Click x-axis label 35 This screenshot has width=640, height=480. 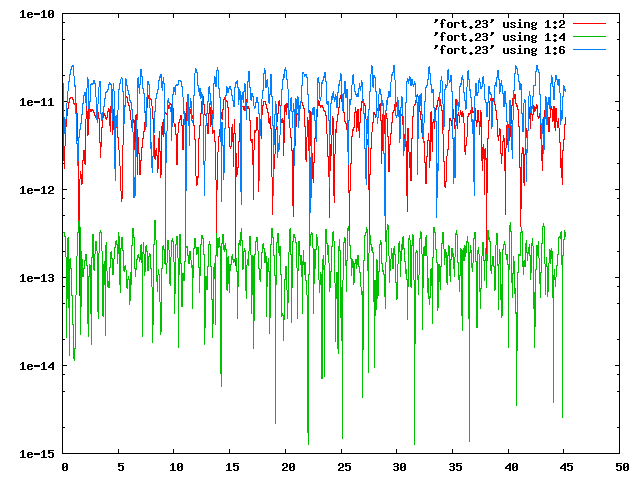point(456,467)
